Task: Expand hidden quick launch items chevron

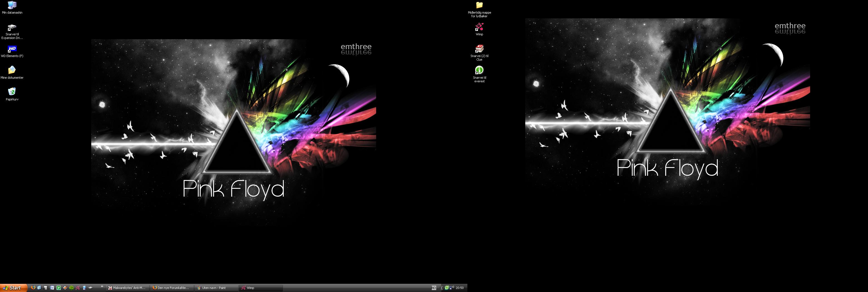Action: 102,287
